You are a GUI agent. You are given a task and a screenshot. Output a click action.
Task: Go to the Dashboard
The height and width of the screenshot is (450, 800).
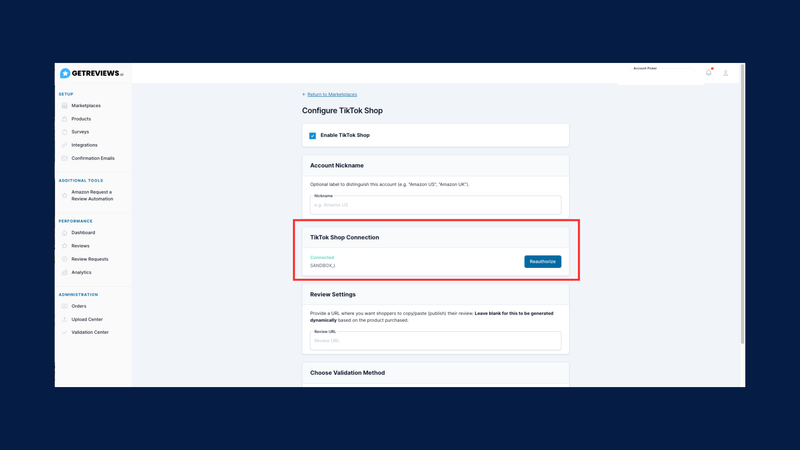(x=83, y=233)
